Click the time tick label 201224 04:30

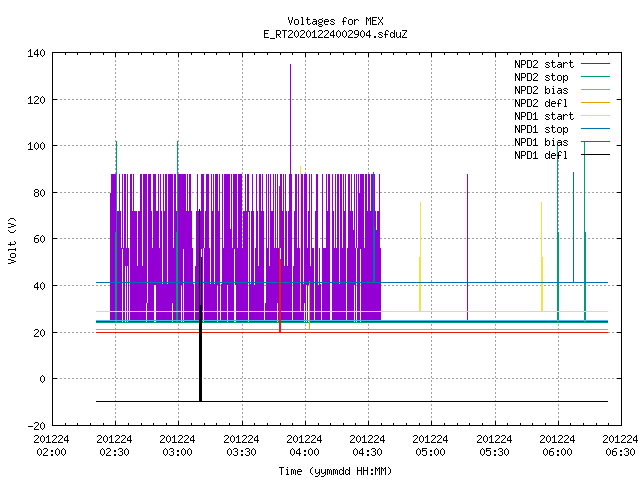pos(367,446)
